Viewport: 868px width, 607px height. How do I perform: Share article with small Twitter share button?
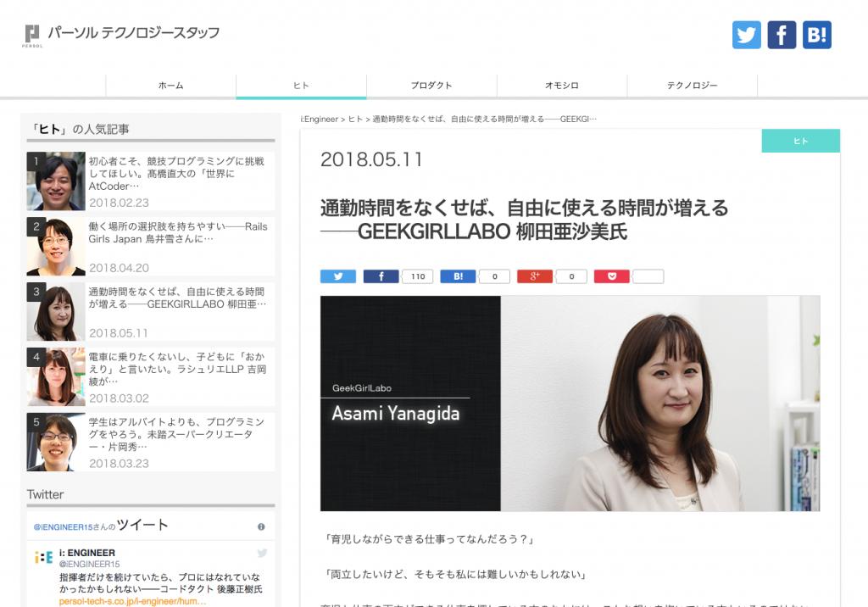click(x=338, y=276)
